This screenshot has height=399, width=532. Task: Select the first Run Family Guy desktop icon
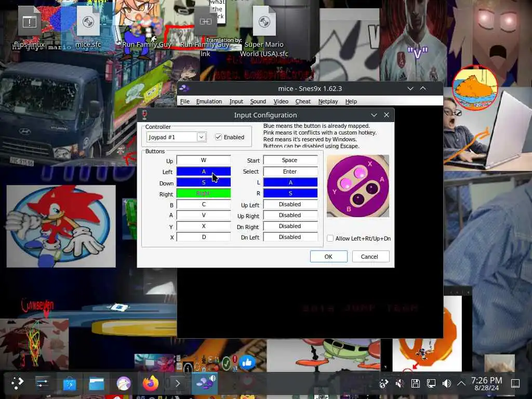[147, 28]
